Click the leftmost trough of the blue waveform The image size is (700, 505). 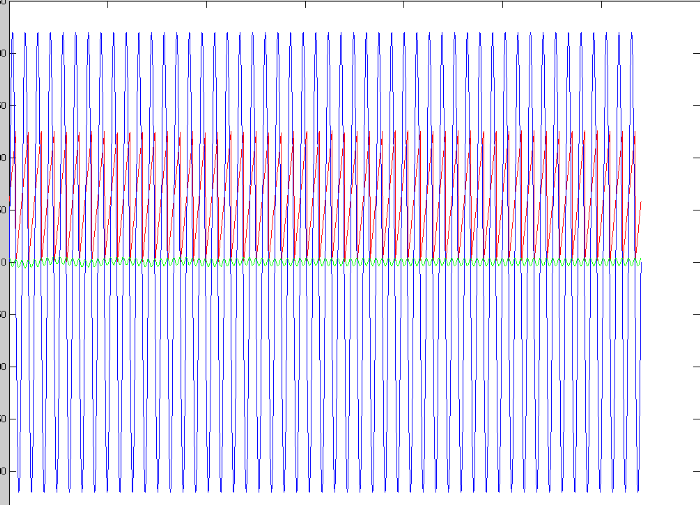pyautogui.click(x=19, y=491)
